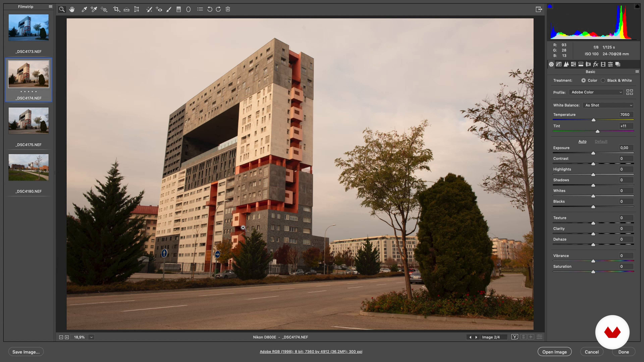Toggle highlight clipping warning in histogram
This screenshot has width=644, height=362.
coord(637,7)
